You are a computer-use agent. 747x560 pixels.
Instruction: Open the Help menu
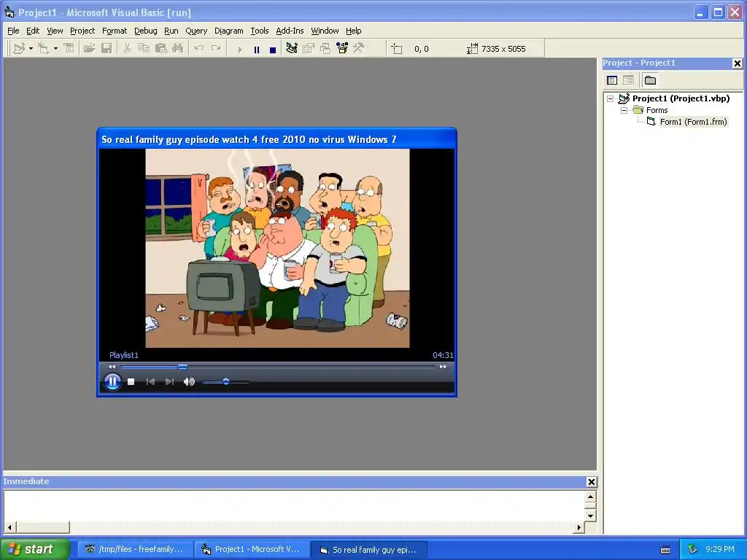click(354, 31)
